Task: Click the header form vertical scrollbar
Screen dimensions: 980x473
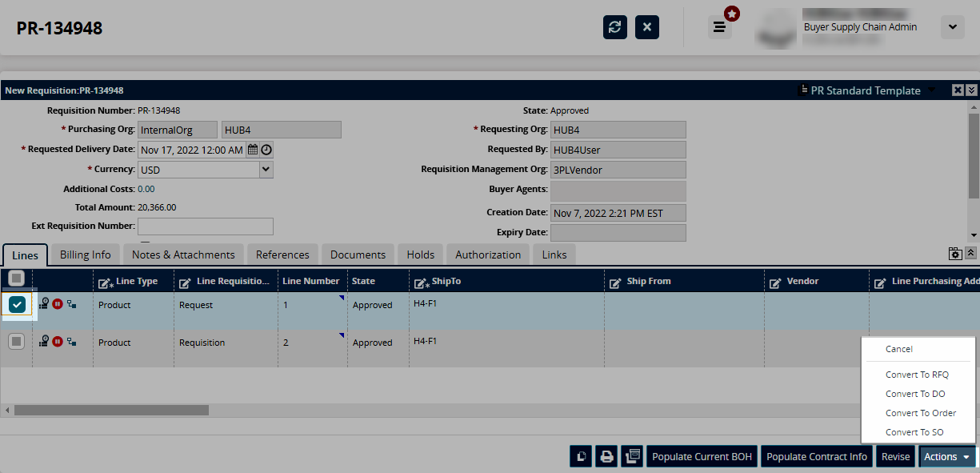Action: [x=973, y=154]
